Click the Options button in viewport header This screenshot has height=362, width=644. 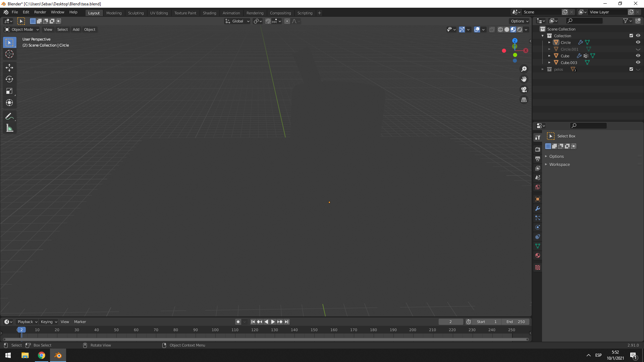coord(519,21)
